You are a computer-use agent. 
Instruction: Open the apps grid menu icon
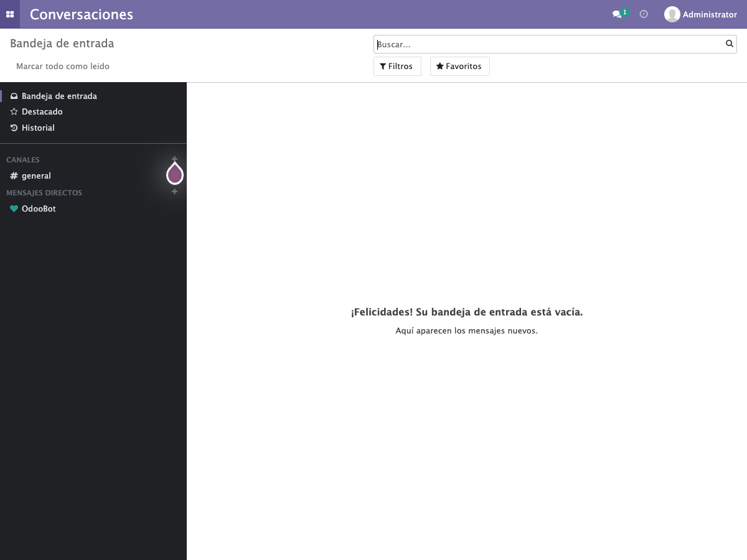pos(10,14)
